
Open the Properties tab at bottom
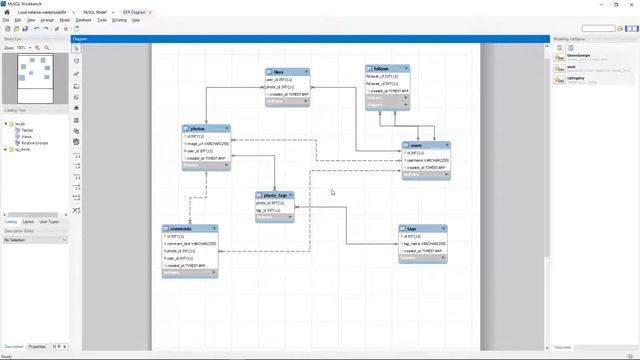point(37,347)
